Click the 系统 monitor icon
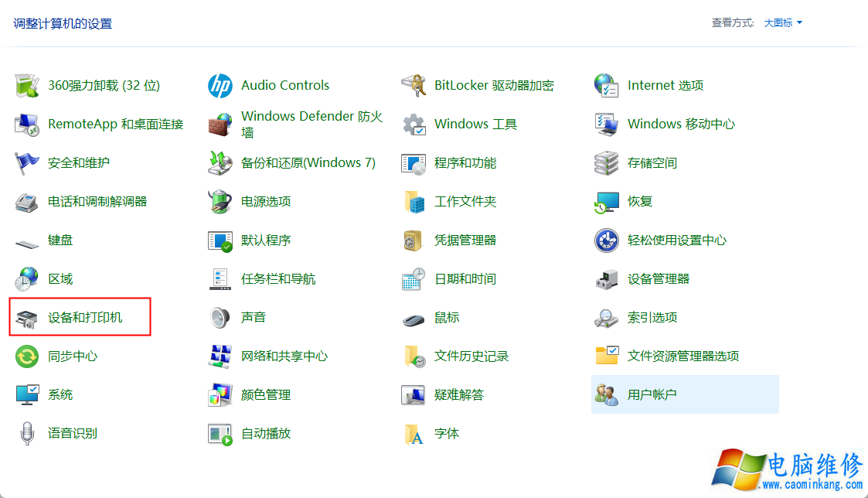 26,395
